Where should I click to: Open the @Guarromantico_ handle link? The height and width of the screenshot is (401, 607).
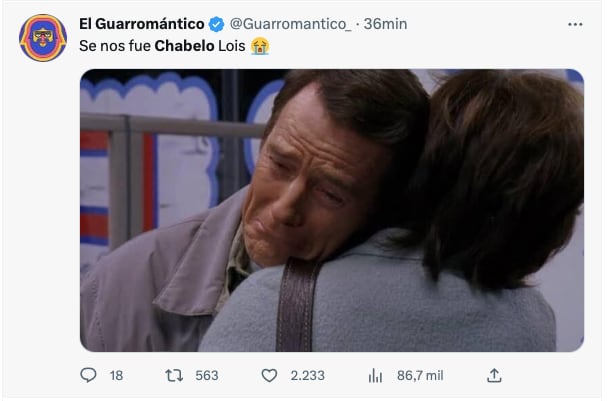[x=290, y=24]
